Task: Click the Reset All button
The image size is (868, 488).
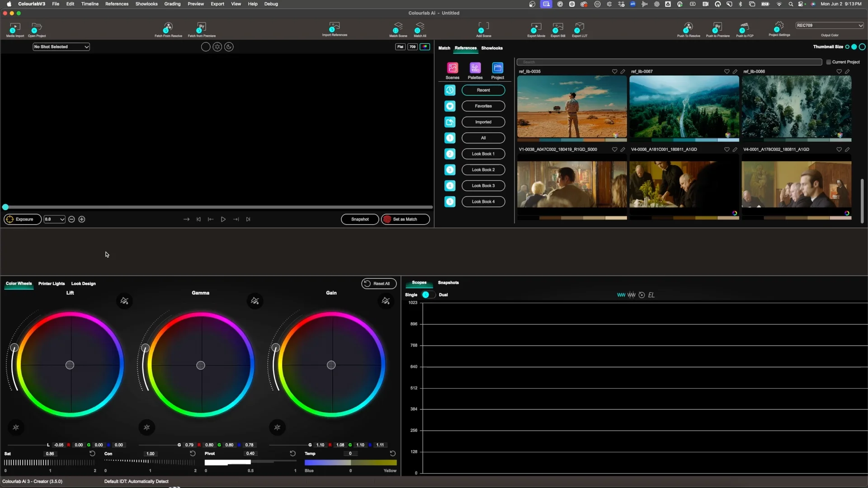Action: [x=379, y=283]
